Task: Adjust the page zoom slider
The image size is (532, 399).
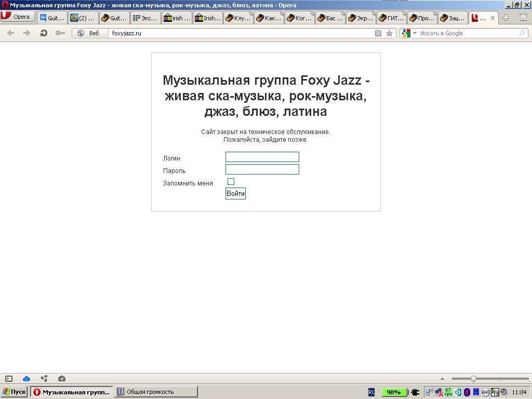Action: click(473, 379)
